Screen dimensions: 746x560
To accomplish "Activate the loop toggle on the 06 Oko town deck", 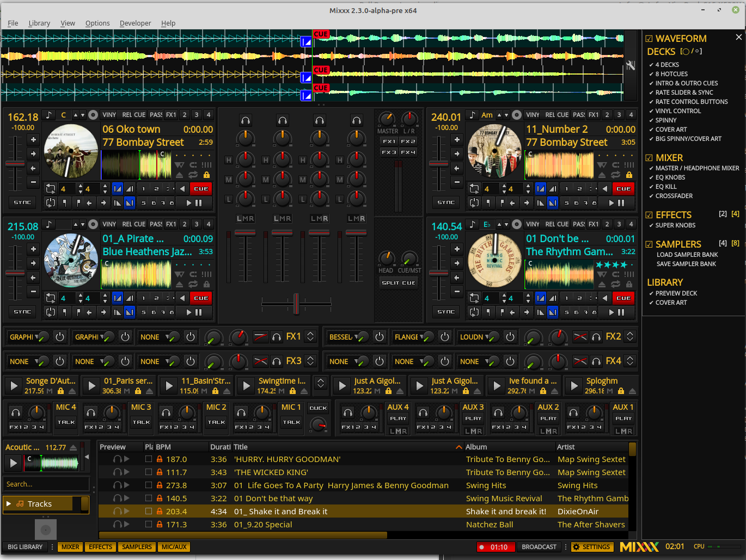I will pyautogui.click(x=51, y=189).
